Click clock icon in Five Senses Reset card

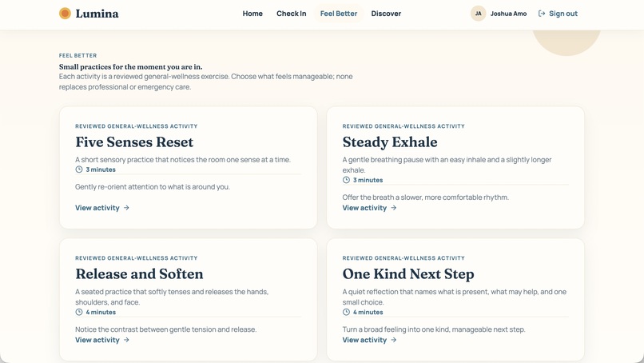tap(79, 170)
